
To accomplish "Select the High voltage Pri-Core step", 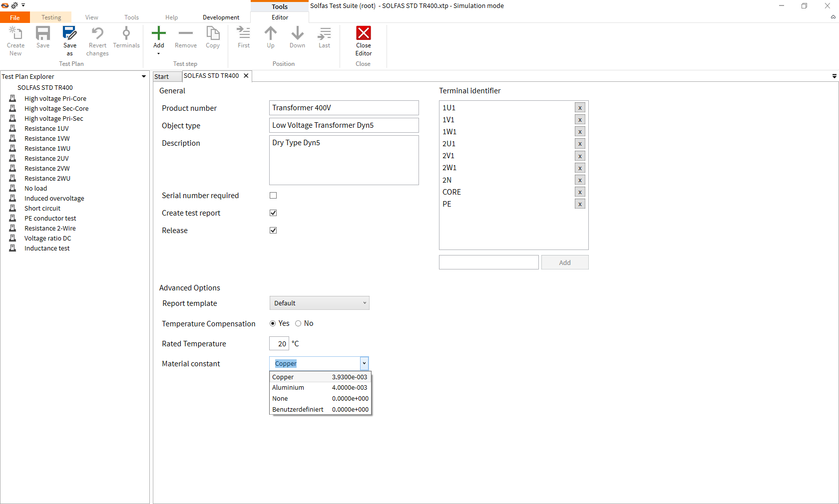I will tap(55, 99).
